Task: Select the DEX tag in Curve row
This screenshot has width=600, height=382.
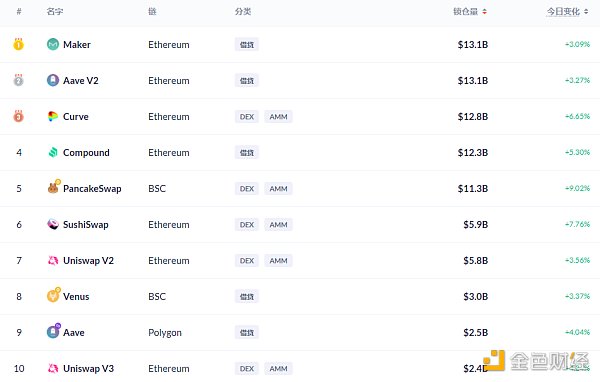Action: click(247, 117)
